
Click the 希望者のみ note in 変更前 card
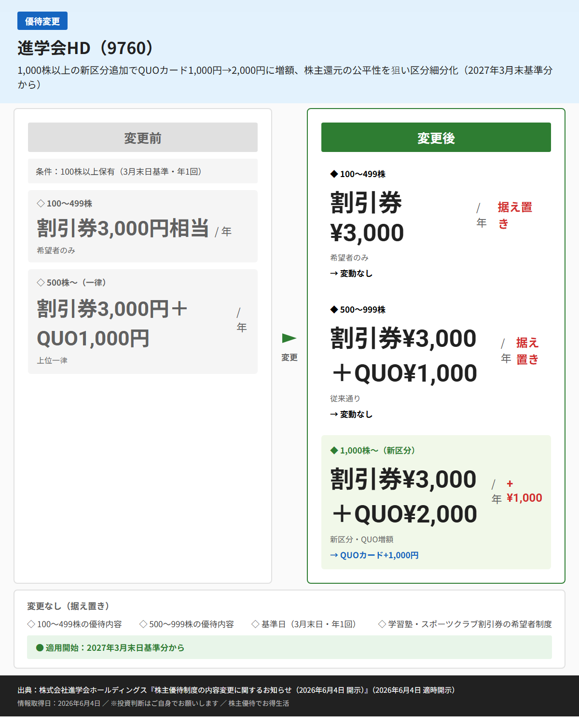(56, 250)
